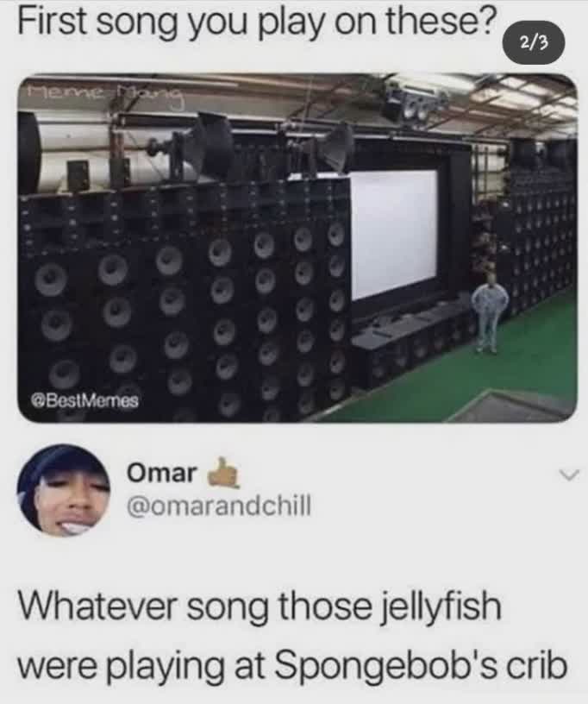Open Omar's profile picture
588x704 pixels.
tap(64, 490)
